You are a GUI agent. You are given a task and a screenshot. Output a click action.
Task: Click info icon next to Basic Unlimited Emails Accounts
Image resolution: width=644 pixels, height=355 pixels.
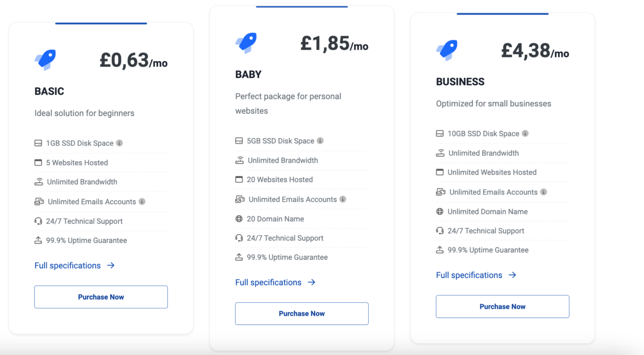142,201
